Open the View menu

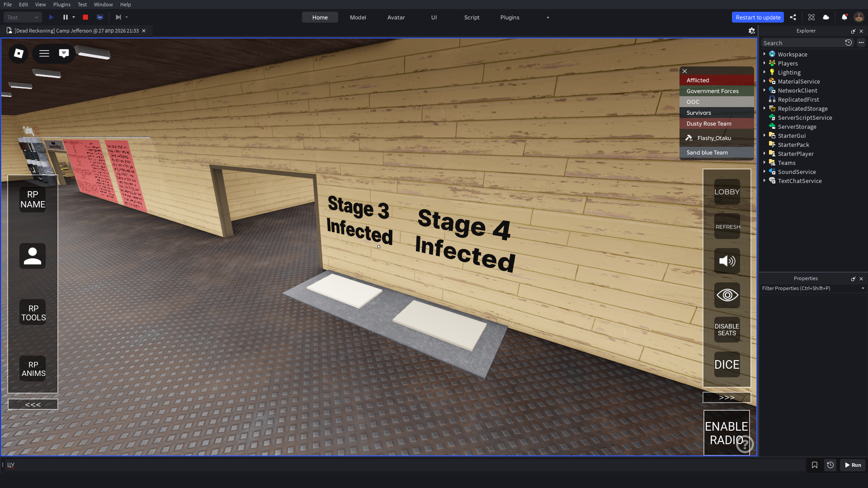(40, 5)
